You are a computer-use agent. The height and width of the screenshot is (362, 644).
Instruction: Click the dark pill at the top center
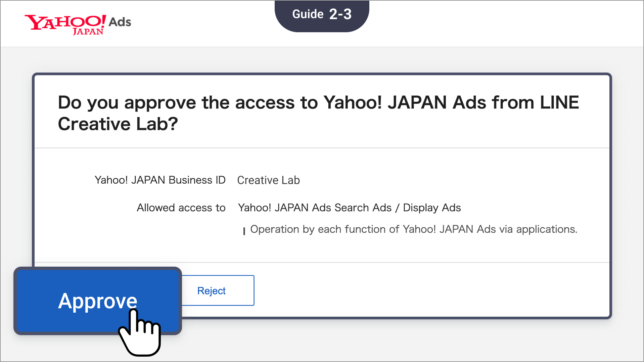click(x=322, y=14)
